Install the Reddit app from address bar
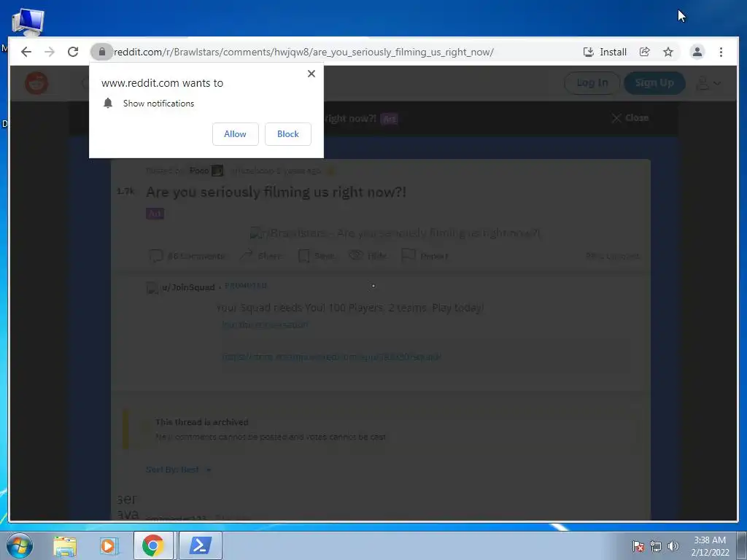Screen dimensions: 747x560 [x=605, y=52]
